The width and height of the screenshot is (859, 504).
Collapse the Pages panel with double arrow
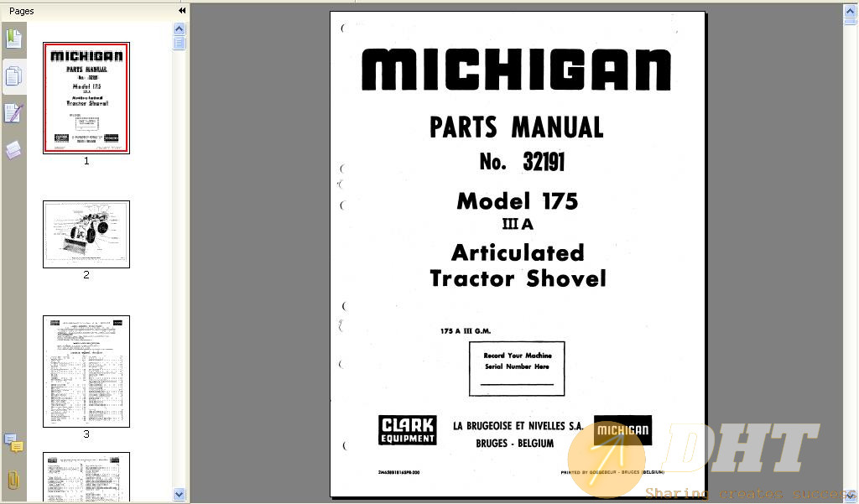coord(182,10)
